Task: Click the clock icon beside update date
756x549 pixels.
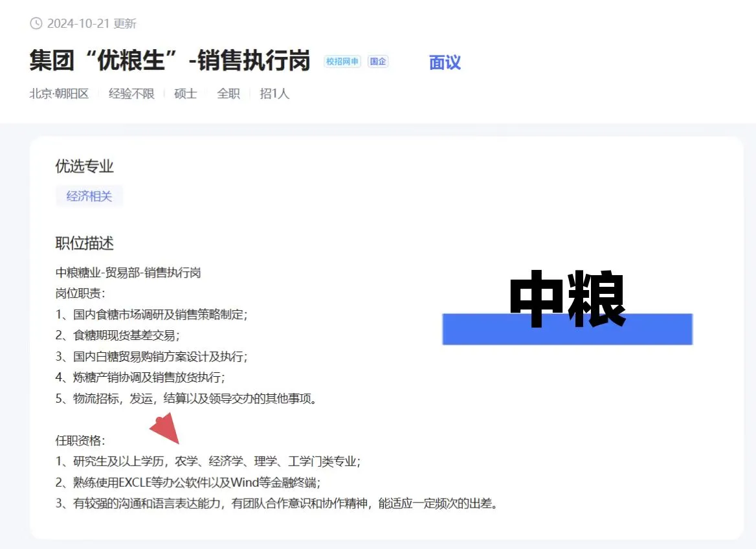Action: pos(36,23)
